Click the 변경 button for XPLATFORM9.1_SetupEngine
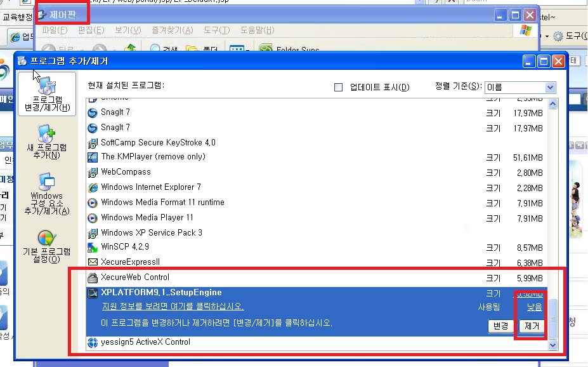Viewport: 588px width, 367px height. coord(500,326)
